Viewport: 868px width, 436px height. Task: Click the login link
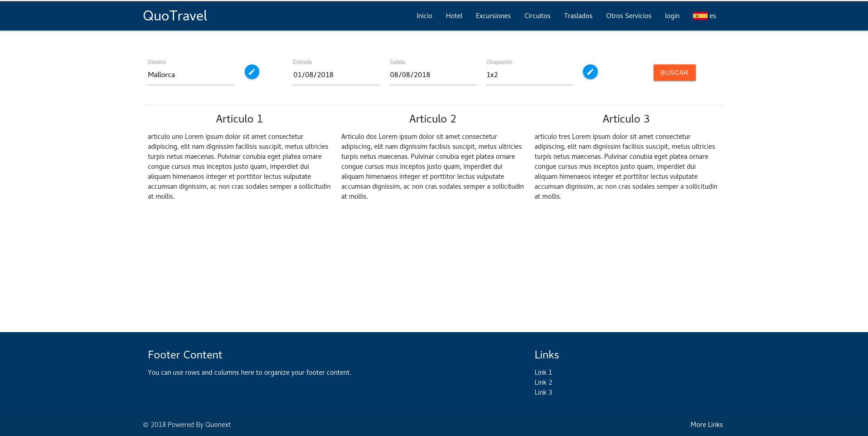672,16
